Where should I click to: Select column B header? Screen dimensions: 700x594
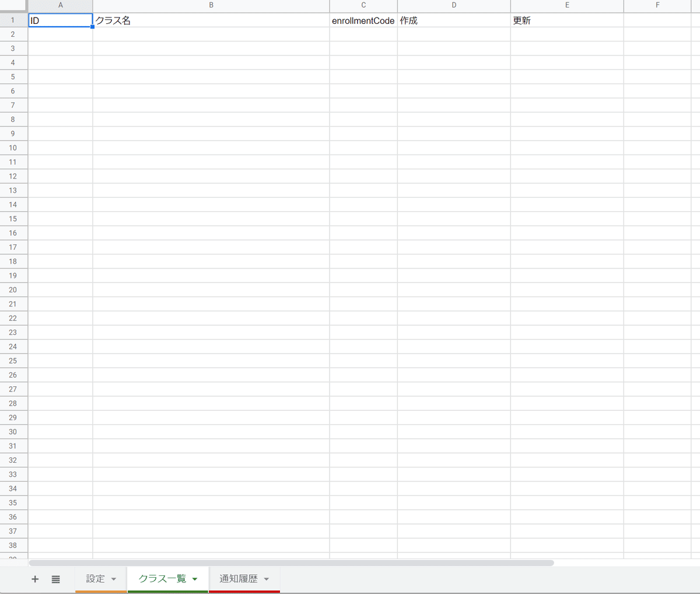click(x=211, y=5)
